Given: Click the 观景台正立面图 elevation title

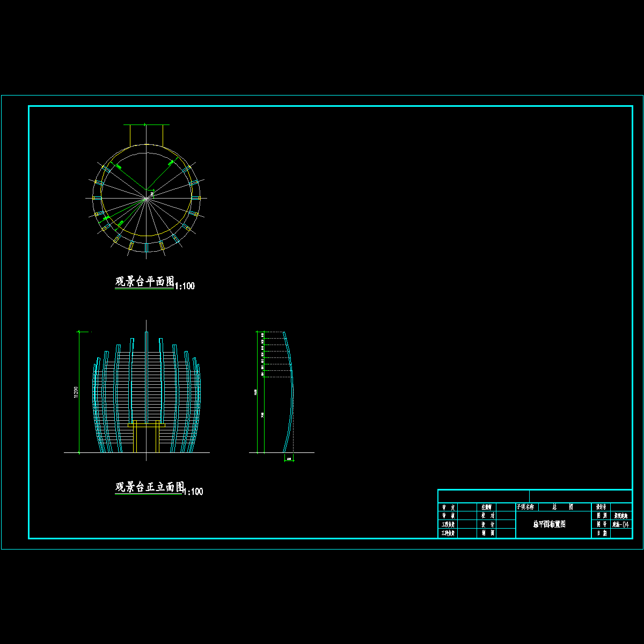Looking at the screenshot, I should [x=150, y=487].
